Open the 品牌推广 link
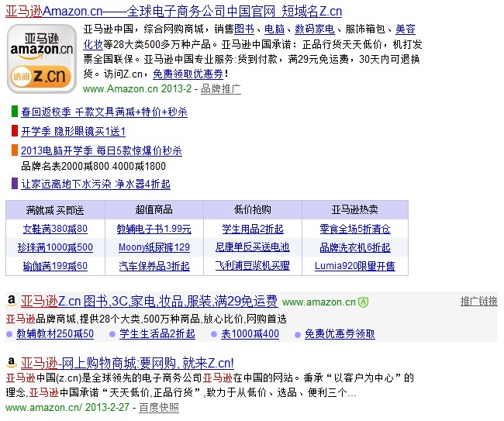The height and width of the screenshot is (421, 504). (220, 88)
